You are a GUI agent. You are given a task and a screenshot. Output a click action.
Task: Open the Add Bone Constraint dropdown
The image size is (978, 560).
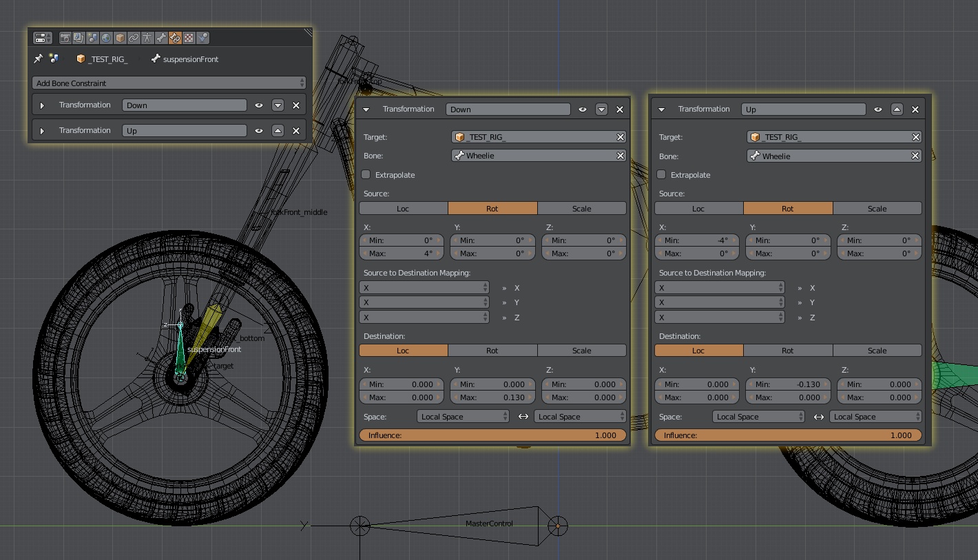[169, 83]
